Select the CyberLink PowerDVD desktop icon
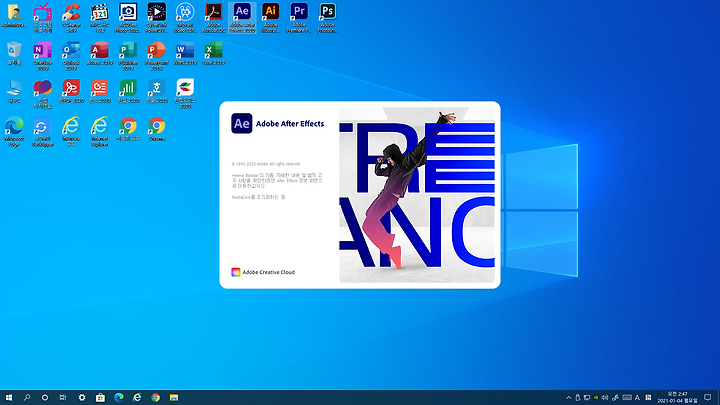 point(157,18)
